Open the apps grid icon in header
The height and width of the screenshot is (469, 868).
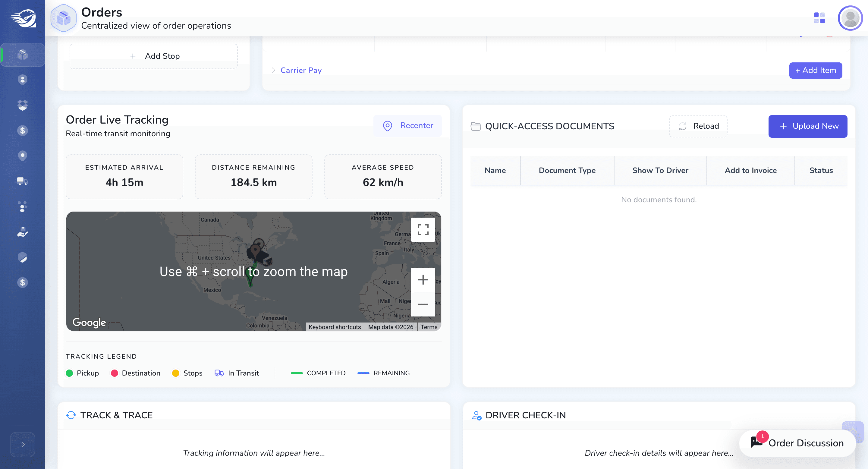point(819,18)
